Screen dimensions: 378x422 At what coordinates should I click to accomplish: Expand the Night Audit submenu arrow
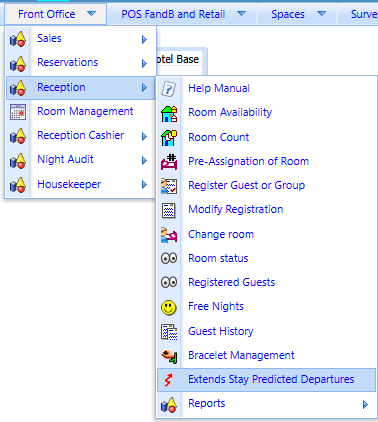[x=144, y=161]
